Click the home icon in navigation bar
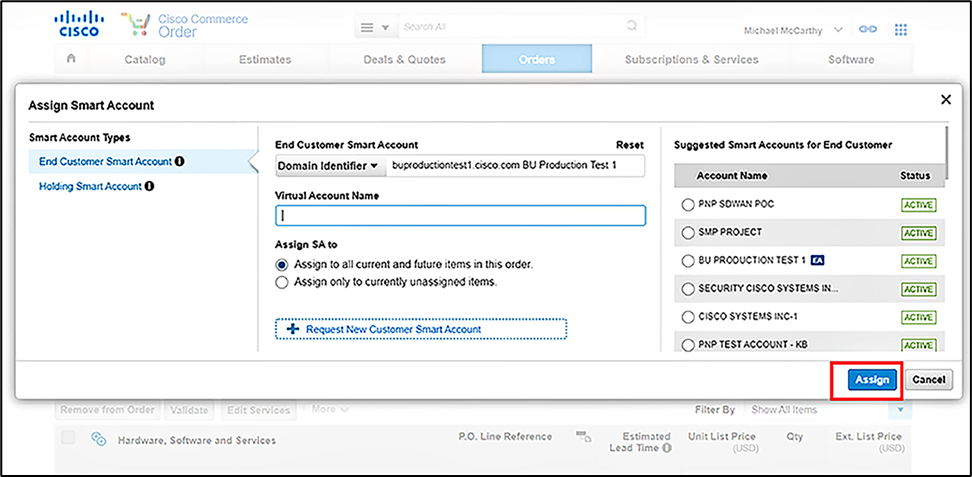The image size is (972, 477). pos(71,59)
